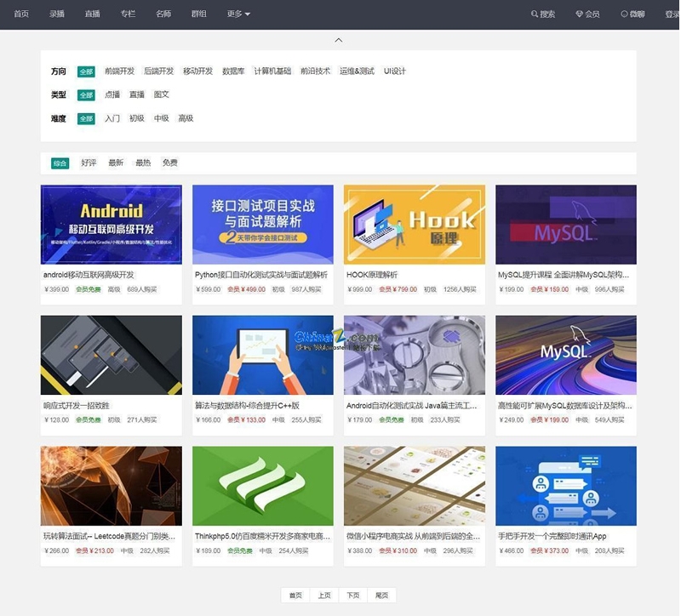Screen dimensions: 681x616
Task: Open the 高性能可扩展MySQL course thumbnail
Action: [x=566, y=355]
